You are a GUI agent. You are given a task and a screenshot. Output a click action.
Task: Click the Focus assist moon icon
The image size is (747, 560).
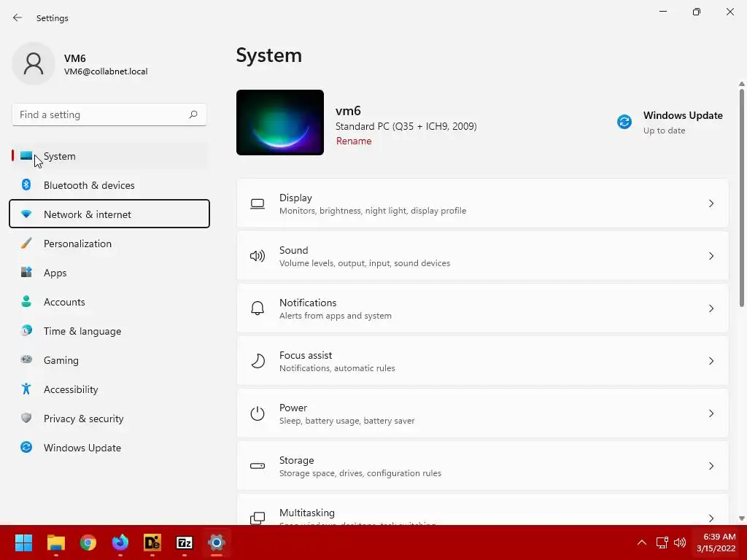point(258,361)
